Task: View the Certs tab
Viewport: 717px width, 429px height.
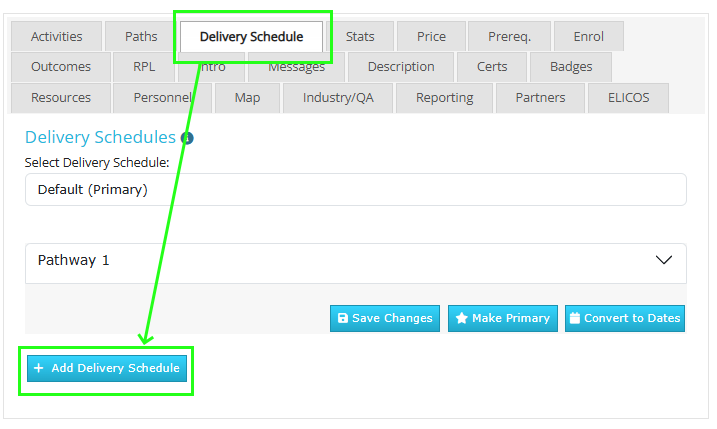Action: tap(491, 67)
